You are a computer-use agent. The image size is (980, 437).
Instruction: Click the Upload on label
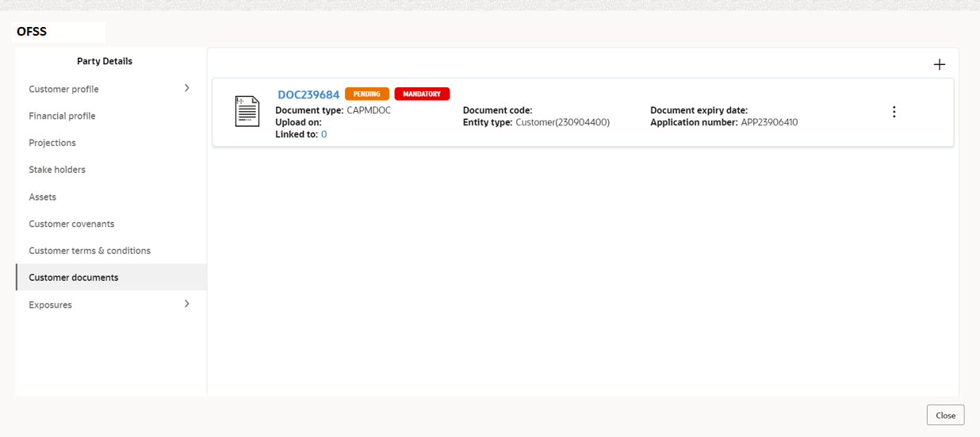(298, 122)
